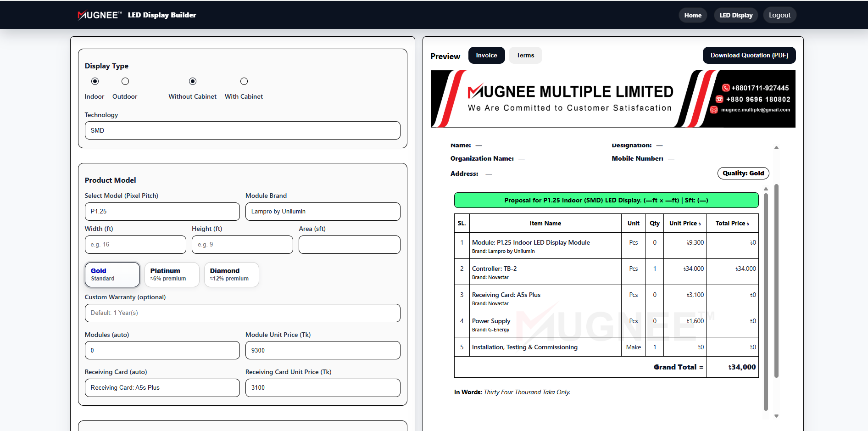This screenshot has height=431, width=868.
Task: Switch to the Terms preview tab
Action: (x=525, y=55)
